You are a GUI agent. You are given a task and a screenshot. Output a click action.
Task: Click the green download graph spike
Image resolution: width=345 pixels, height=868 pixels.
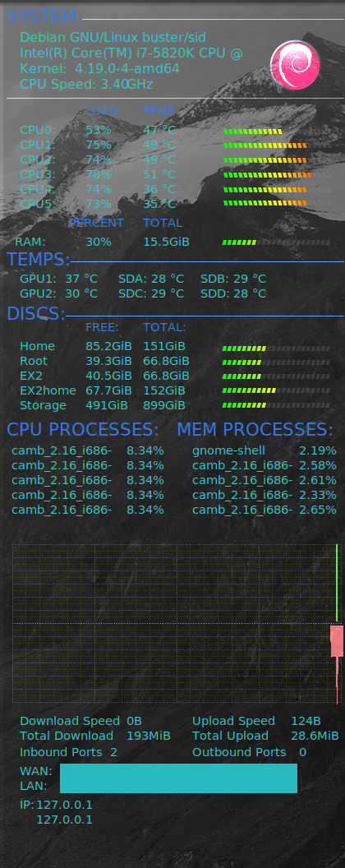(x=337, y=582)
